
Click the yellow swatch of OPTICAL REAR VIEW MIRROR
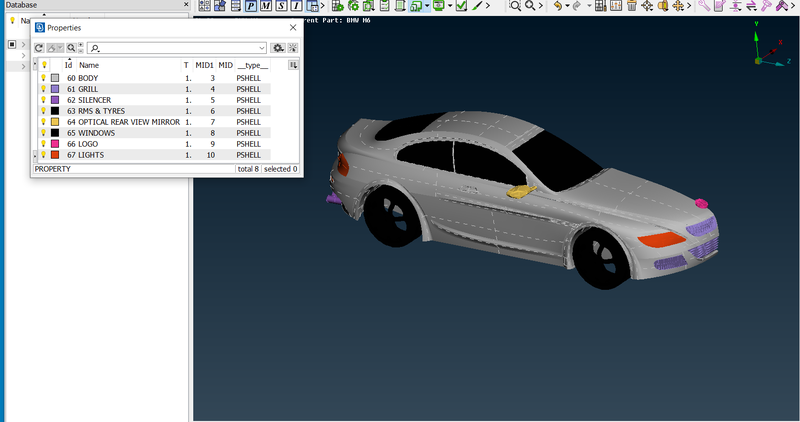tap(55, 122)
